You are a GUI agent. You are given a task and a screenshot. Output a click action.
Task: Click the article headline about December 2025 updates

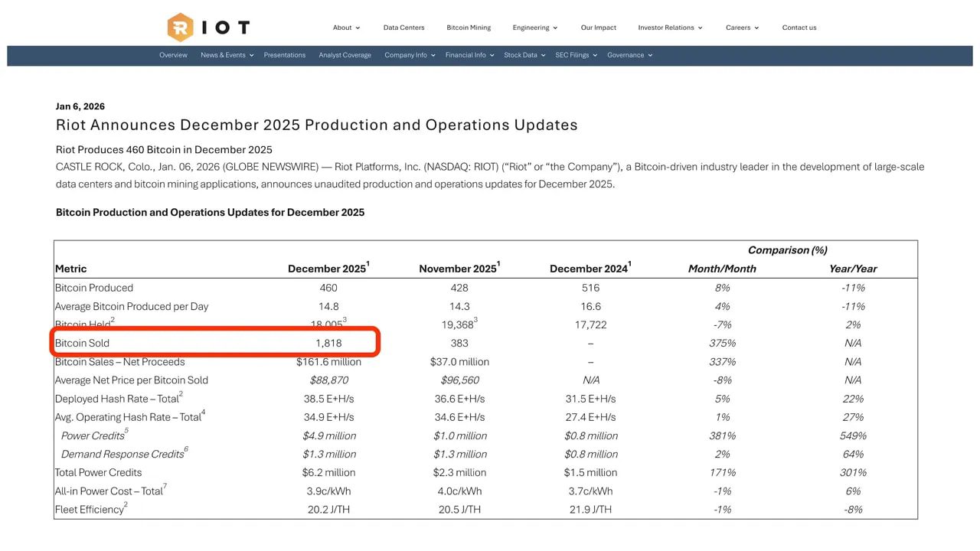(x=317, y=124)
